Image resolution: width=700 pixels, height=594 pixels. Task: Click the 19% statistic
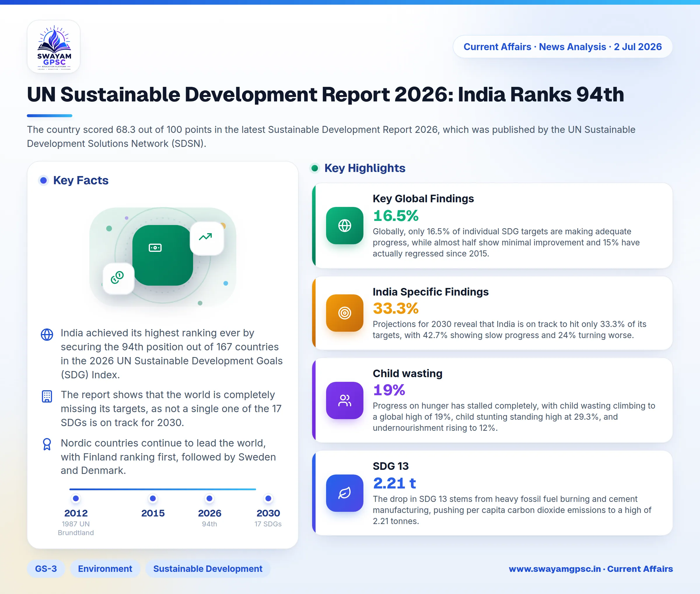[389, 390]
